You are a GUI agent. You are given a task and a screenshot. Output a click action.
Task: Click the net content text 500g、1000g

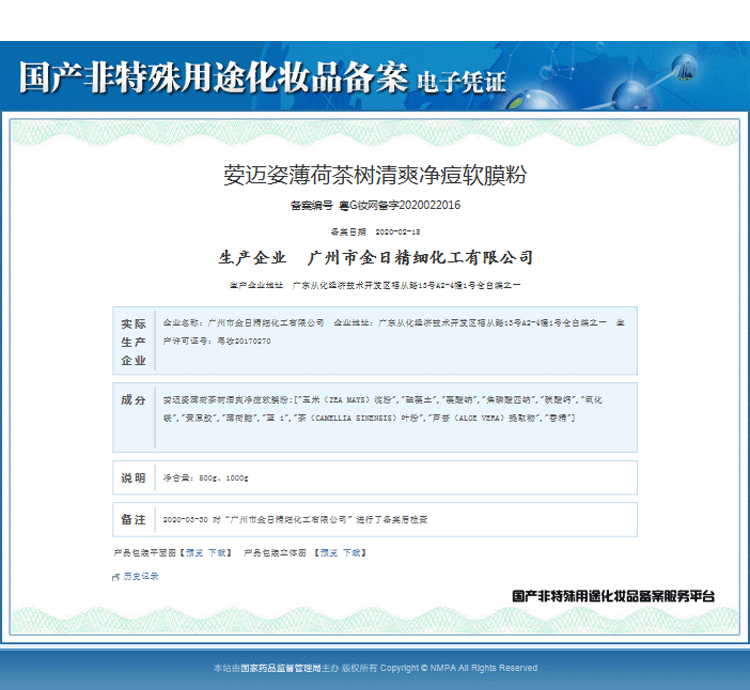coord(224,478)
